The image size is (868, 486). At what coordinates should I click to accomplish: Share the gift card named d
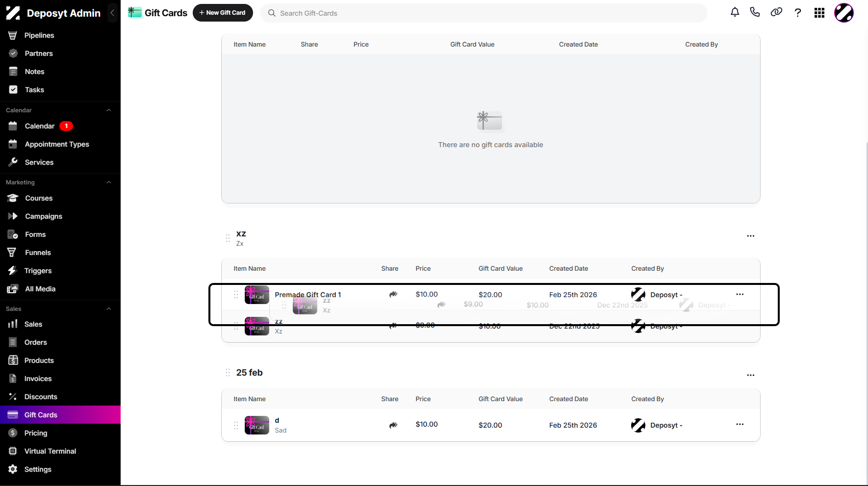click(393, 425)
